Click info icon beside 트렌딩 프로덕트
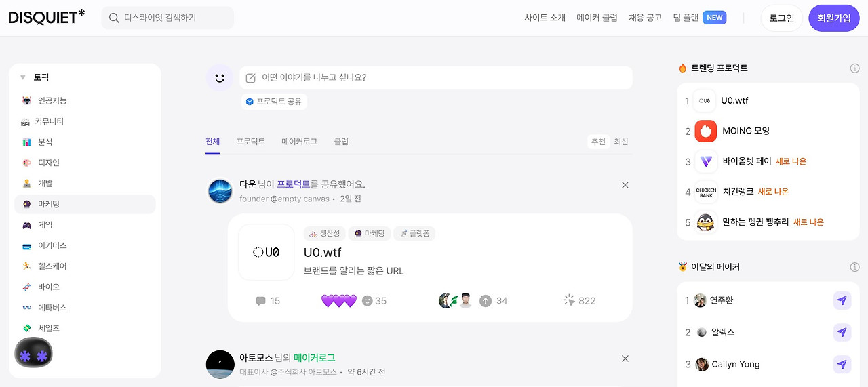 pos(855,68)
